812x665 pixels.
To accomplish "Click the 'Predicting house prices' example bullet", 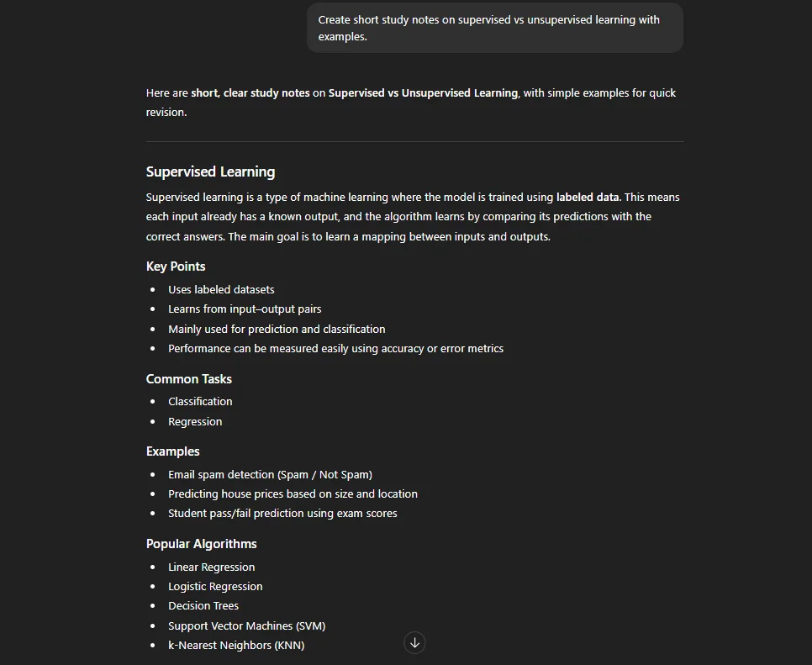I will click(293, 494).
